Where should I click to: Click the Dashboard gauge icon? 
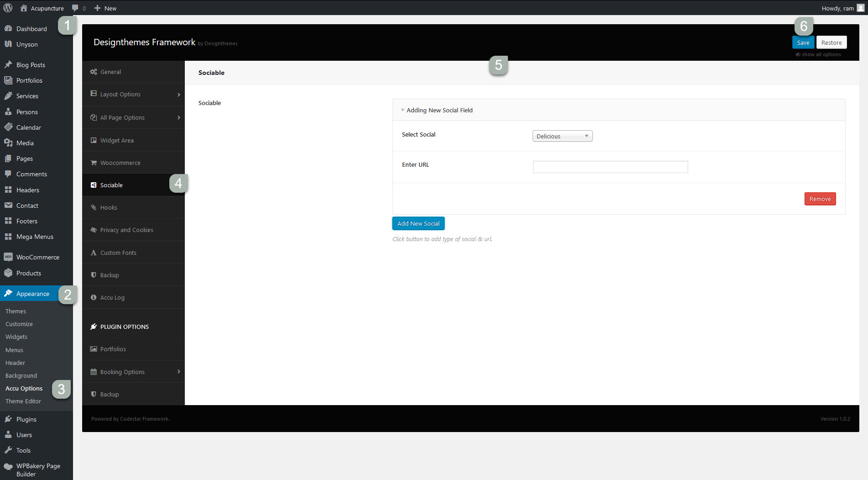pyautogui.click(x=8, y=28)
